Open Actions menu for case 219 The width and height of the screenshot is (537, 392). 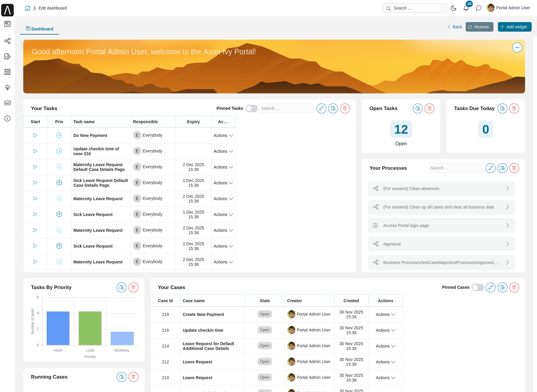[x=385, y=314]
